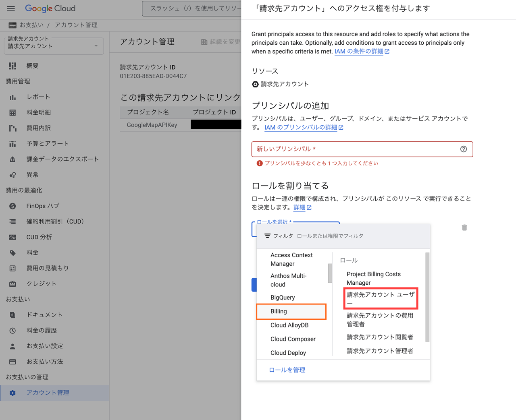Click the クレジット gift icon

[12, 284]
